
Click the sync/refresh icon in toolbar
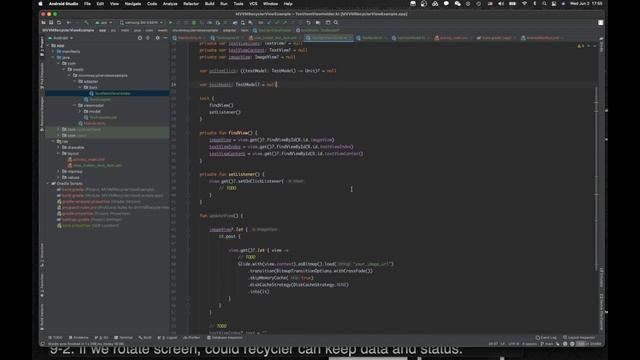click(x=59, y=22)
